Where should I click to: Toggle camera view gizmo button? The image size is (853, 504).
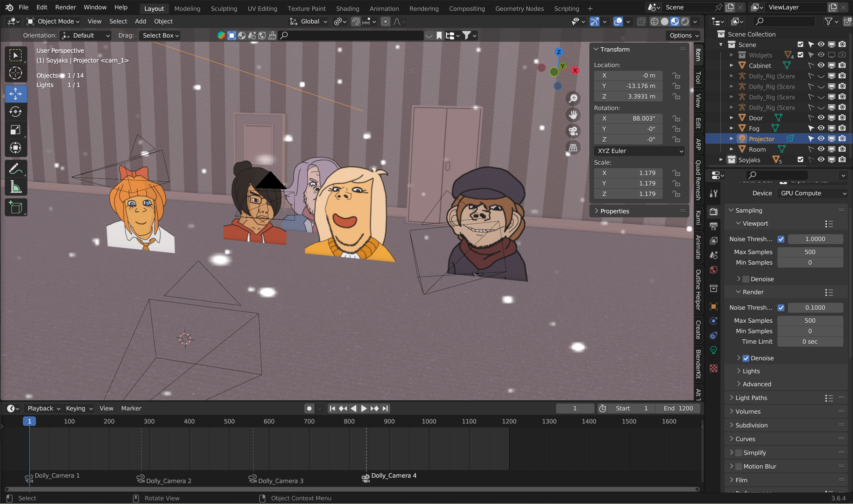[573, 131]
